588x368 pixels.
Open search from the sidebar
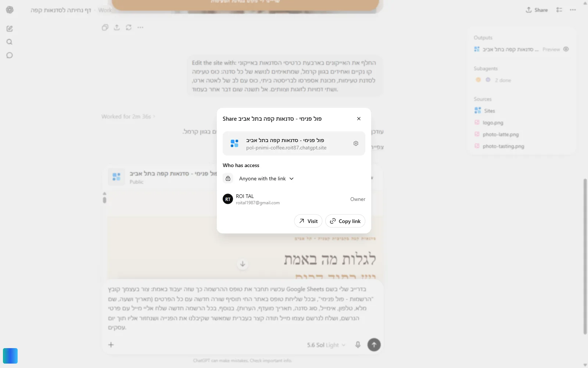coord(10,42)
